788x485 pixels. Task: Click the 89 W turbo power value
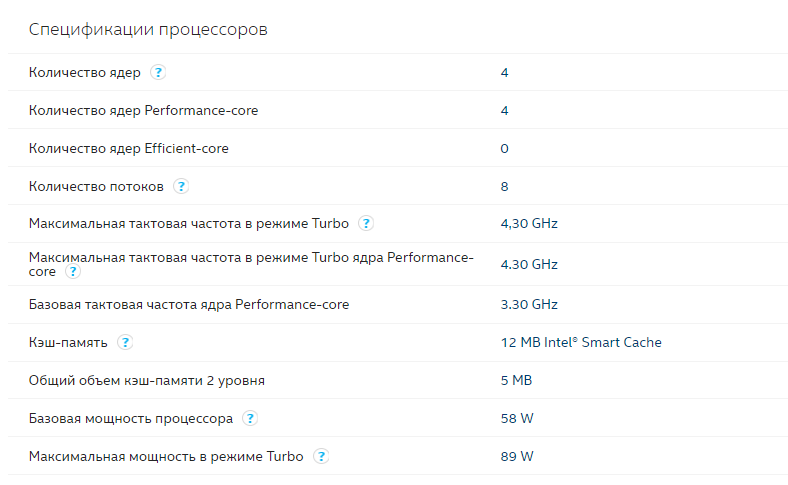point(517,456)
